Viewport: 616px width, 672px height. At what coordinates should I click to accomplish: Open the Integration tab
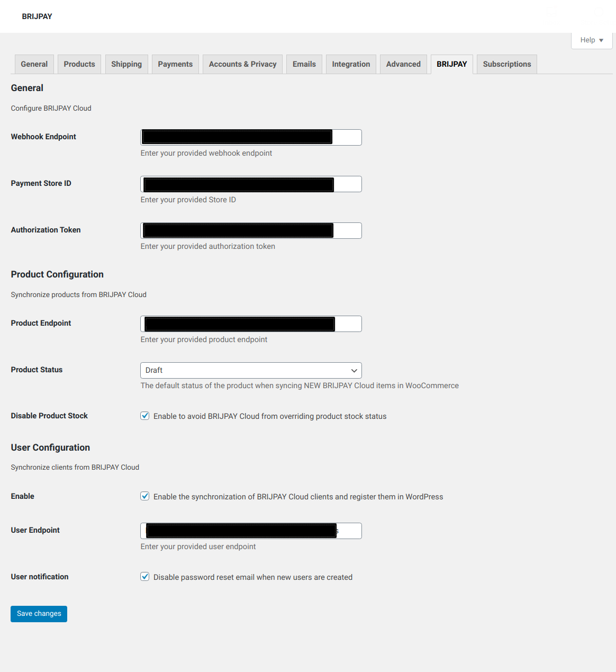tap(351, 64)
